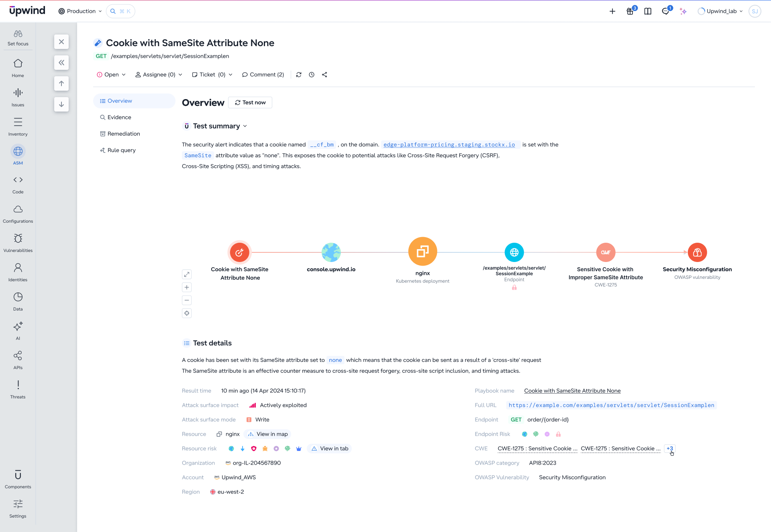Open the Open status dropdown
771x532 pixels.
click(x=111, y=75)
